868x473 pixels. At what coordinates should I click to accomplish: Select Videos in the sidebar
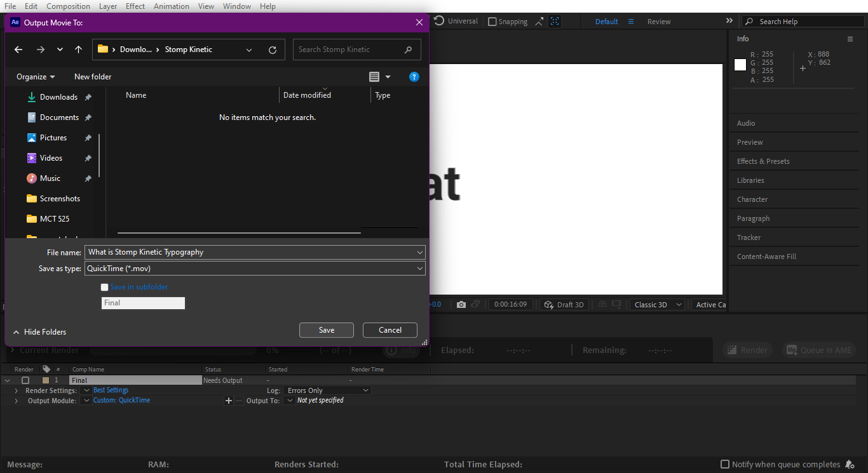(51, 158)
